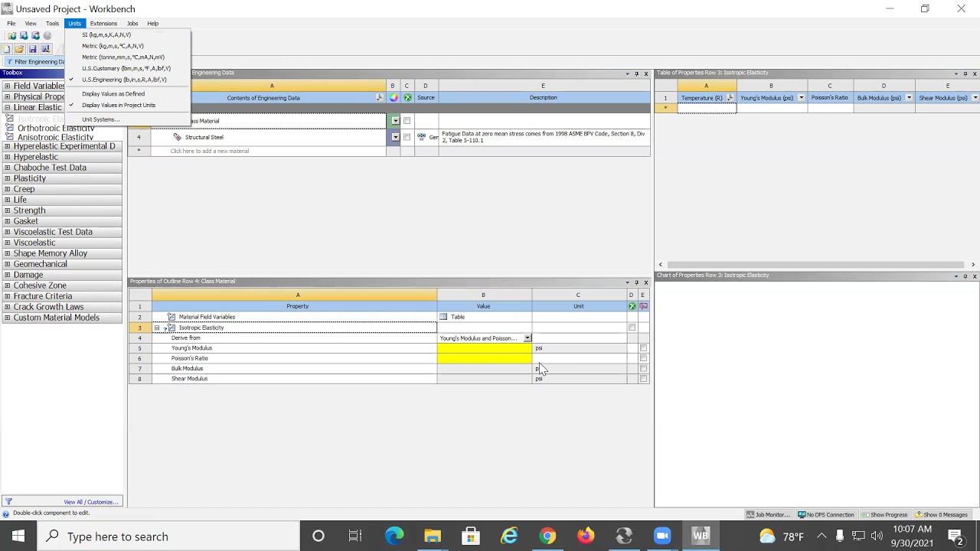Select Display Values as Defined option

(x=113, y=93)
